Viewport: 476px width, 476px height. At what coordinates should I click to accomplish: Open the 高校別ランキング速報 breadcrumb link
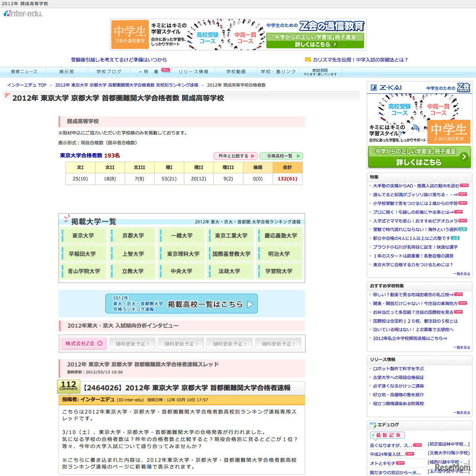tap(127, 85)
